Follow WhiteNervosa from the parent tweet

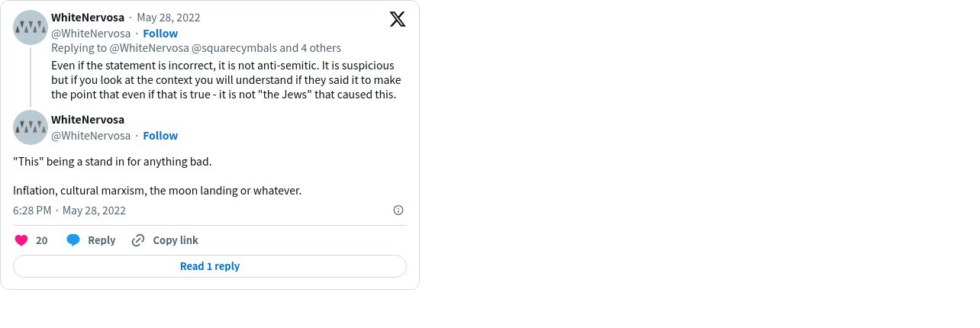click(x=160, y=34)
